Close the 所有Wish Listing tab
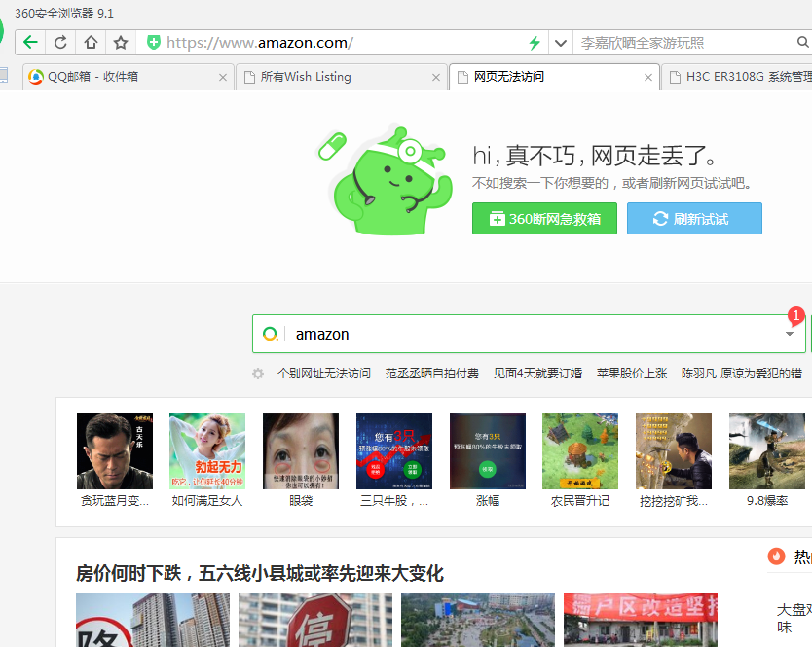 pos(436,77)
